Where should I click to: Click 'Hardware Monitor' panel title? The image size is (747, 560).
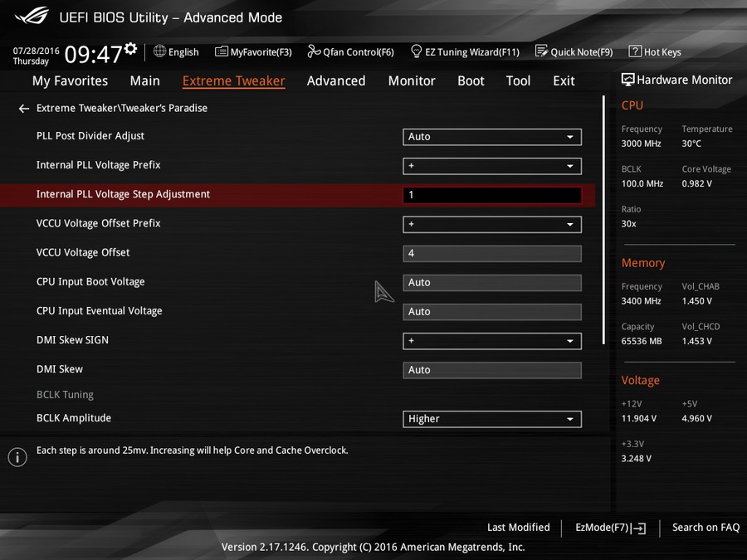pos(684,80)
